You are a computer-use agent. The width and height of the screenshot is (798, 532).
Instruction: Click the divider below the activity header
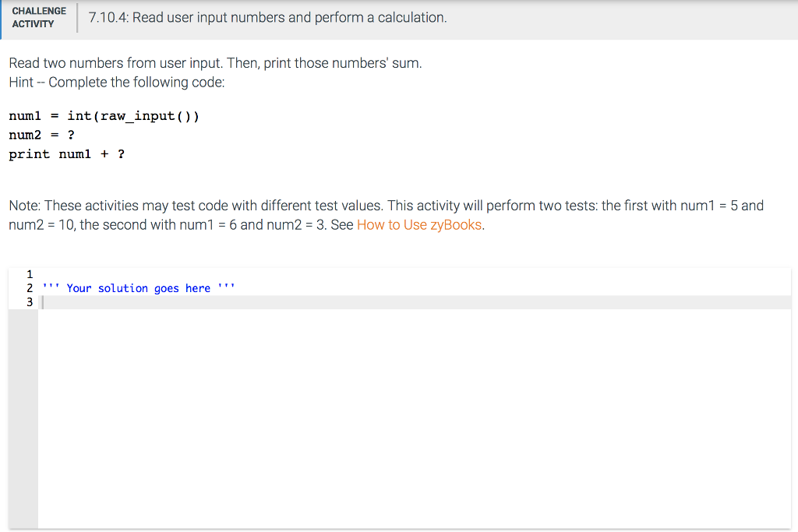(x=399, y=36)
